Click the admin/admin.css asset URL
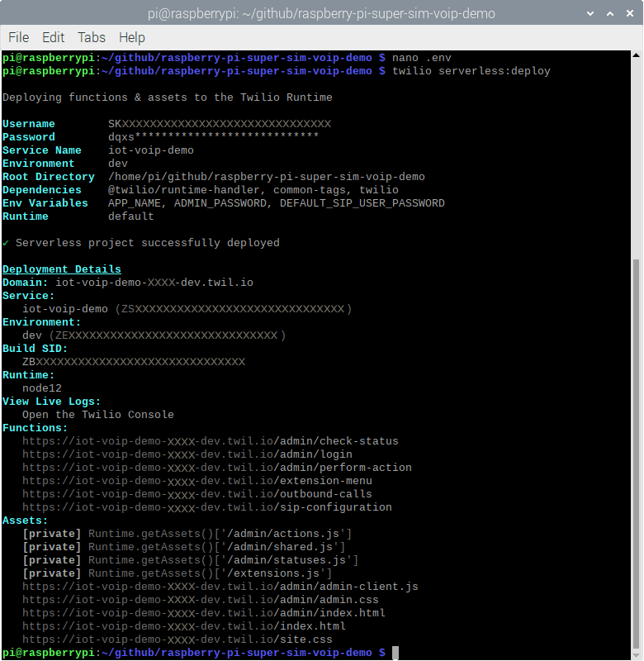The image size is (644, 661). click(x=201, y=600)
